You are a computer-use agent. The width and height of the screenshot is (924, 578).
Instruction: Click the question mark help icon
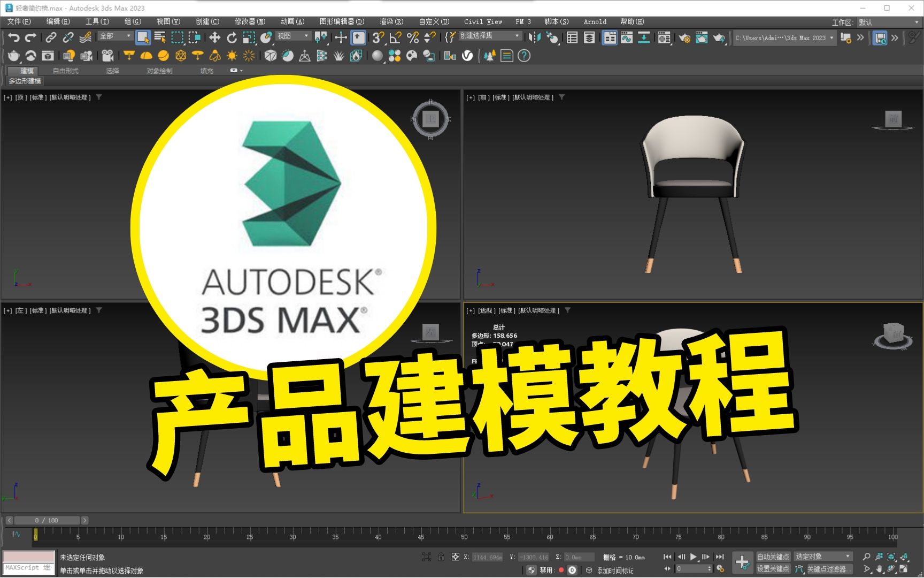524,56
